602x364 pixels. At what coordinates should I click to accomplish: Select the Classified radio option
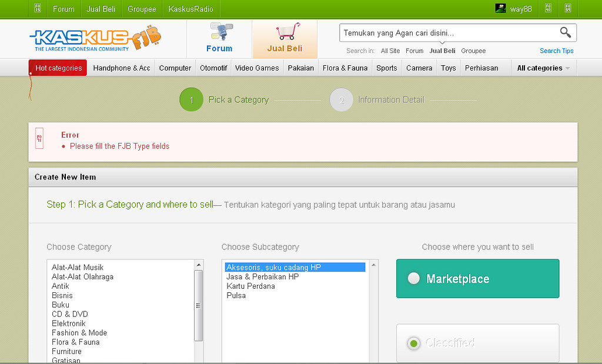pyautogui.click(x=413, y=343)
